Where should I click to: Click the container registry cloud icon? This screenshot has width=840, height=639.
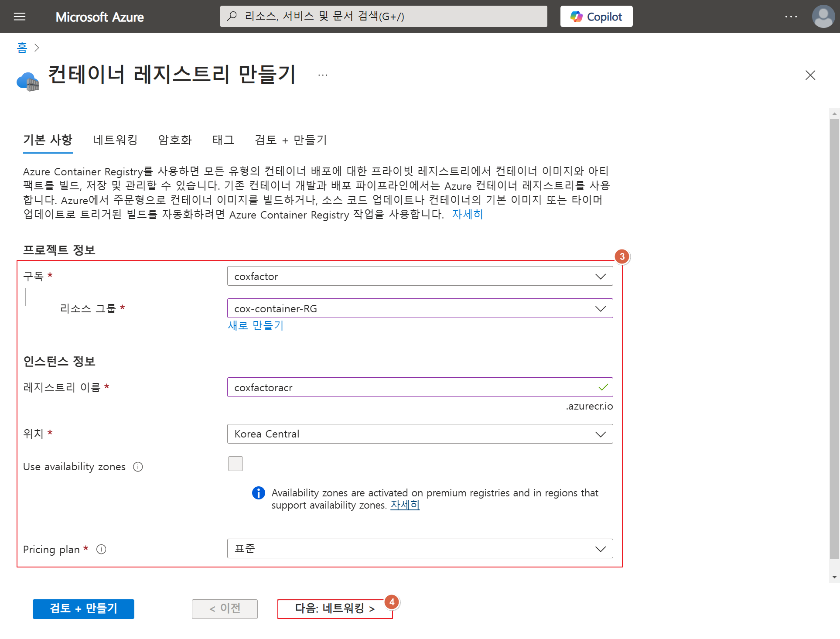28,81
